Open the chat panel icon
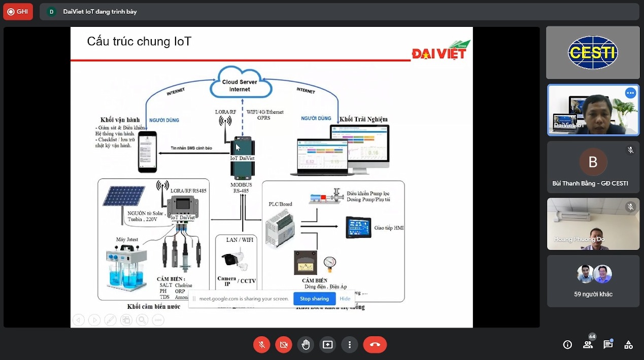The image size is (644, 360). [608, 345]
